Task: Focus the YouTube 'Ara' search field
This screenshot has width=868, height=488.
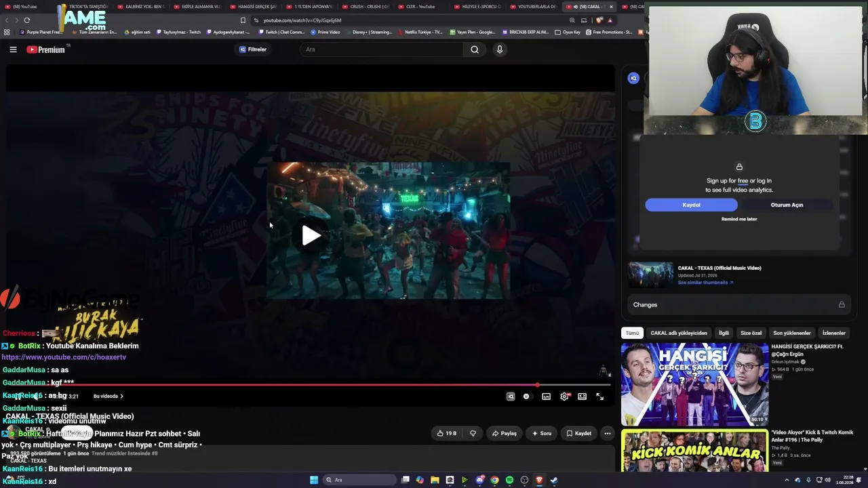Action: click(x=383, y=49)
